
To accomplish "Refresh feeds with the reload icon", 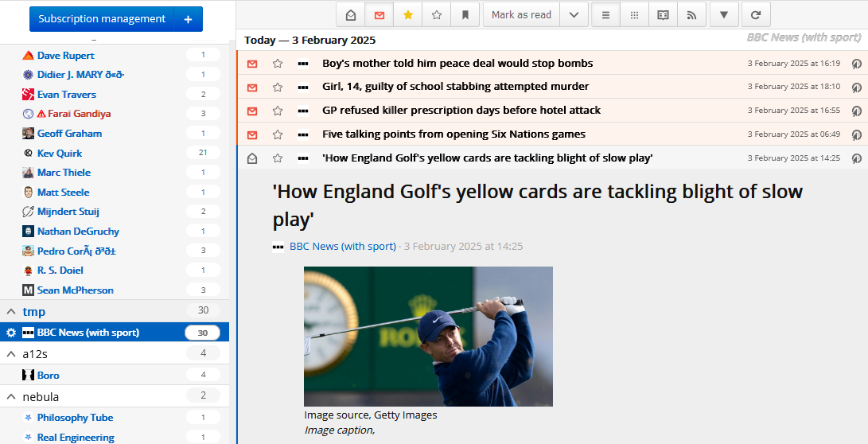I will click(756, 15).
